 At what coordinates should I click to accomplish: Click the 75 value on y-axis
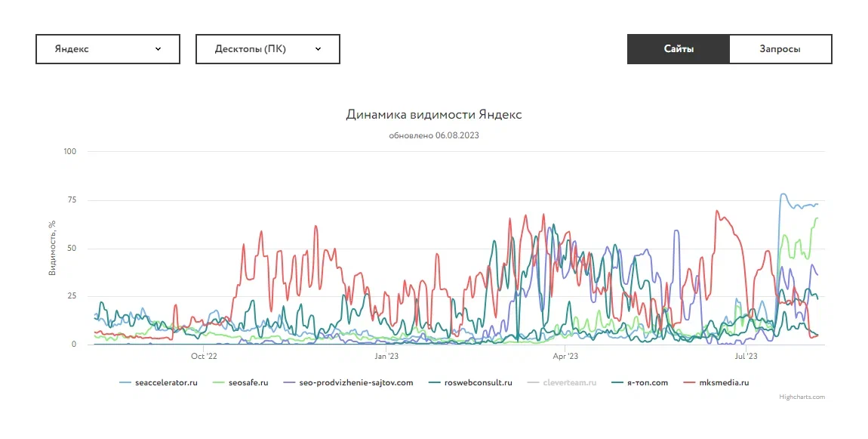click(x=72, y=199)
